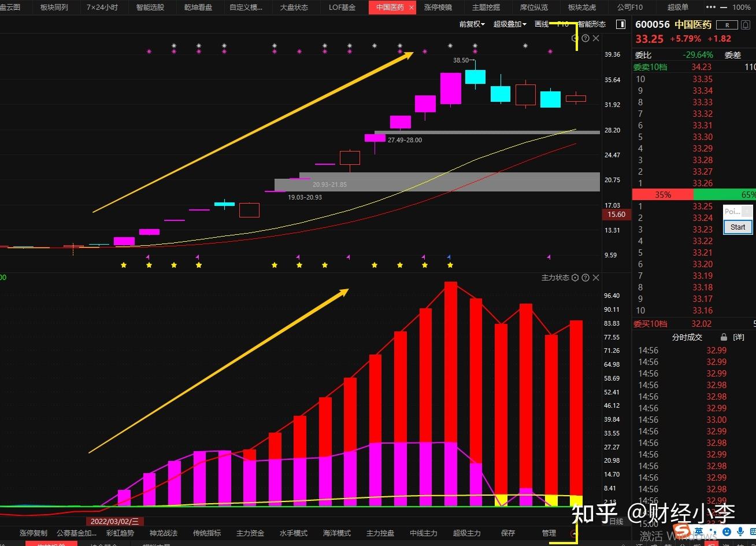Screen dimensions: 756x546
Task: Expand the 超级叠加 dropdown
Action: [x=510, y=24]
